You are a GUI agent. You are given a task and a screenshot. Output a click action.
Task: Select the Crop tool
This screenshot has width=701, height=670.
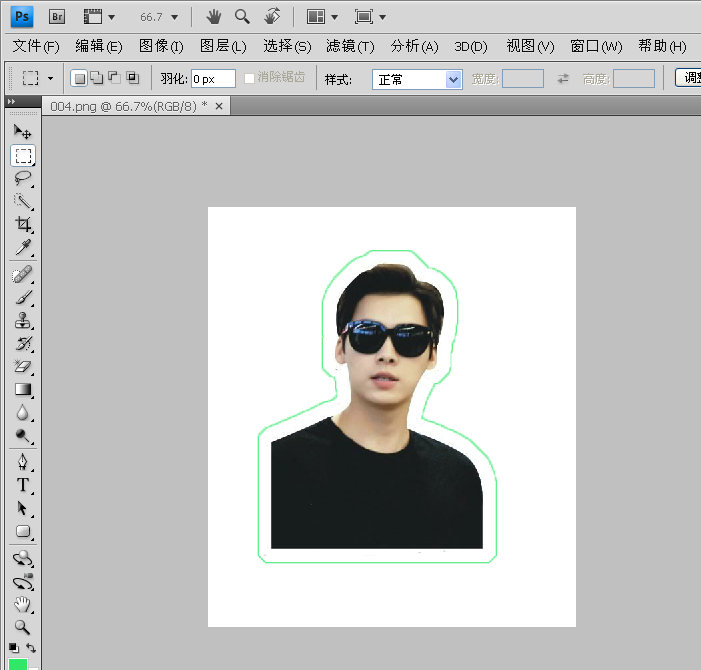(22, 225)
